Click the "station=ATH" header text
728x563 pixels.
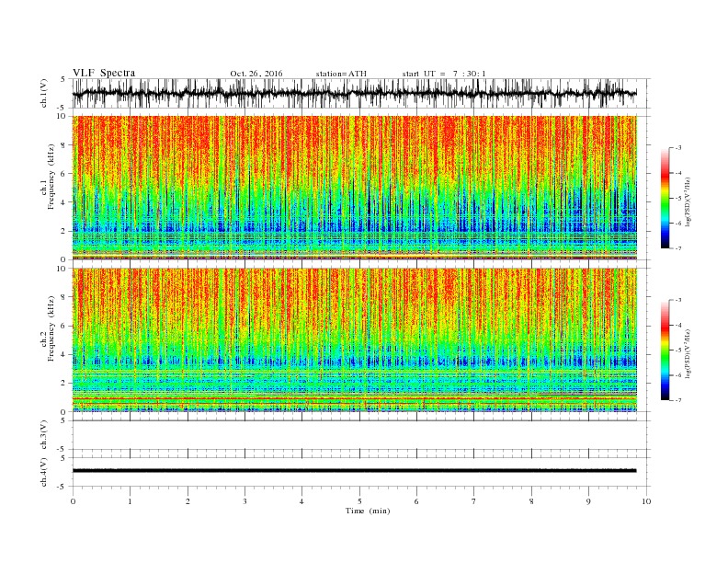click(x=341, y=74)
